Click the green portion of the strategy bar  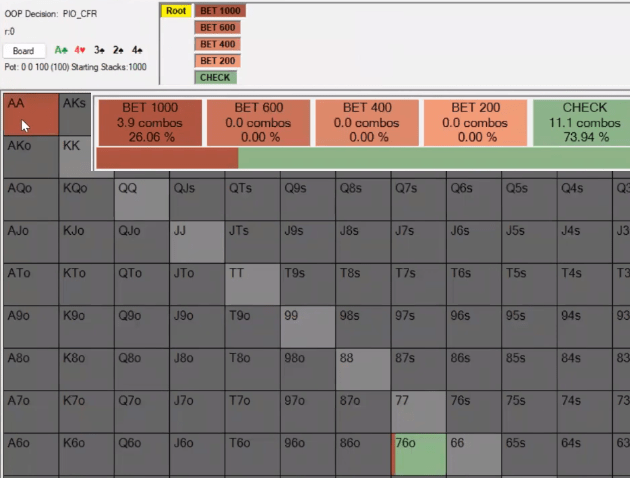point(434,158)
